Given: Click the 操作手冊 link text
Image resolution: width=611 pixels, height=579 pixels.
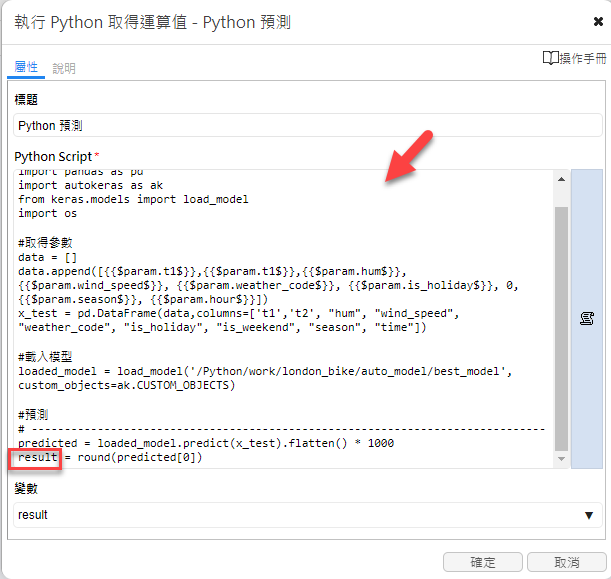Looking at the screenshot, I should 583,58.
